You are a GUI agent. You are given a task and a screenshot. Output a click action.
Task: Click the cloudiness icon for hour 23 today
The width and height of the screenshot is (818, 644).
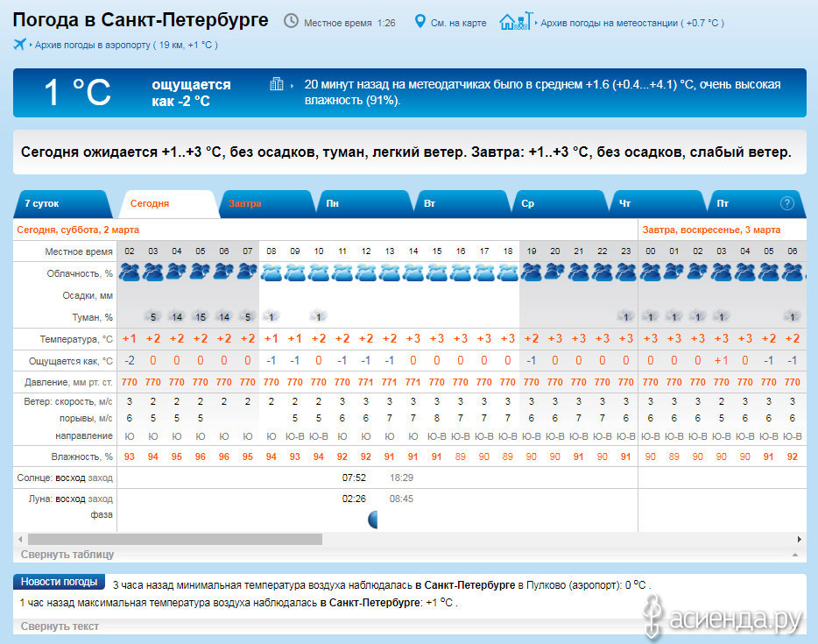(x=625, y=272)
